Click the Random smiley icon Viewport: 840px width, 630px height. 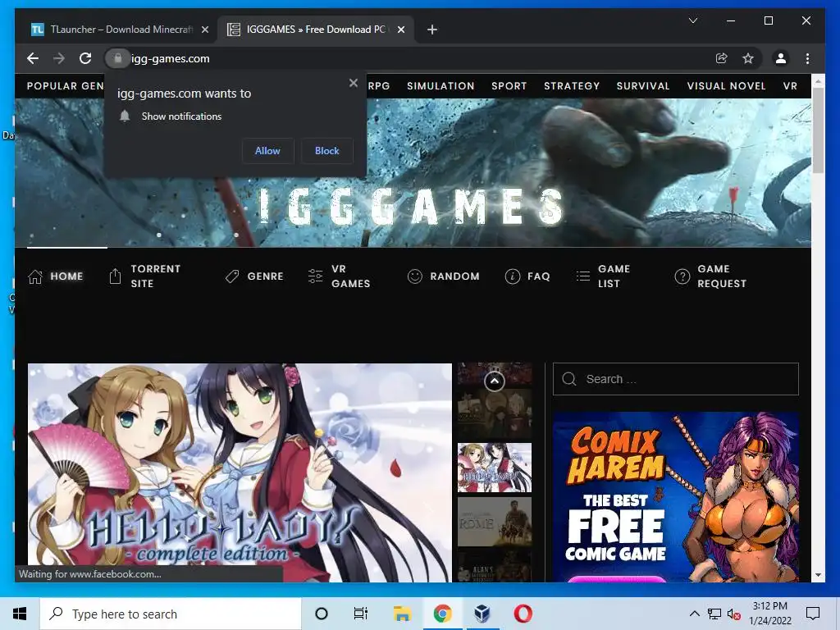pos(414,276)
